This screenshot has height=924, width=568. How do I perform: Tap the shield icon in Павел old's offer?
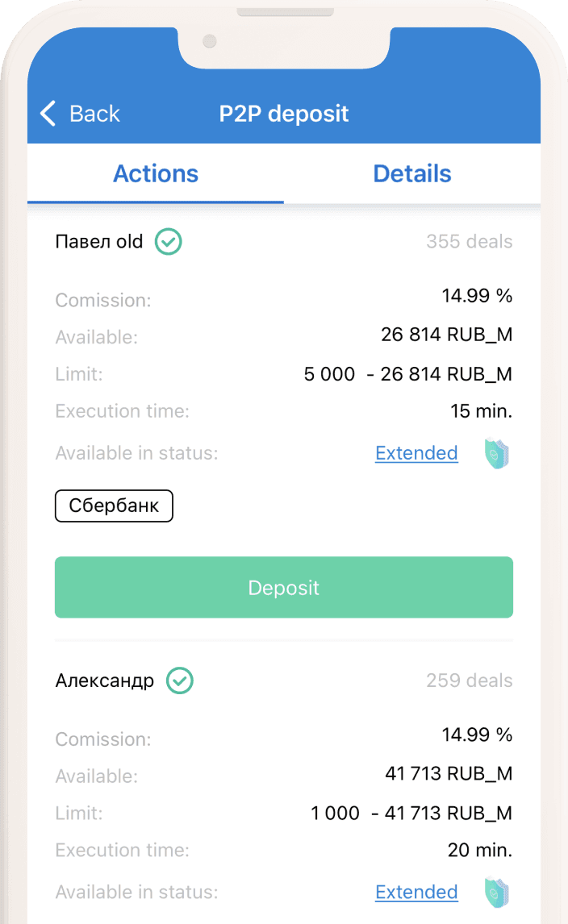(497, 453)
